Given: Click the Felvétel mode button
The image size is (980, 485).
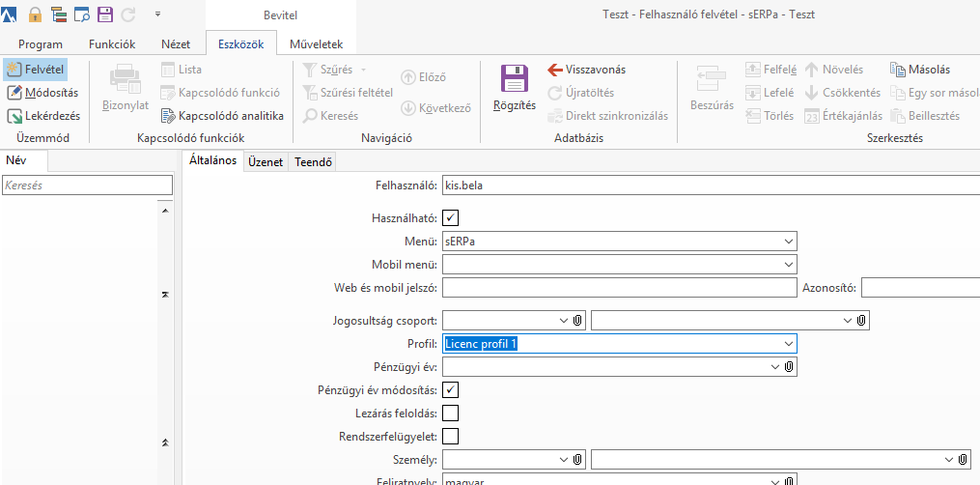Looking at the screenshot, I should point(35,70).
